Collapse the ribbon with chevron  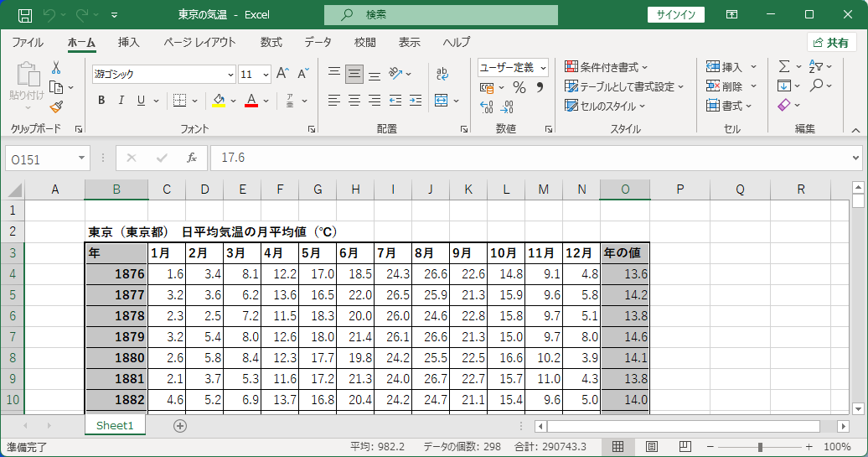click(855, 130)
